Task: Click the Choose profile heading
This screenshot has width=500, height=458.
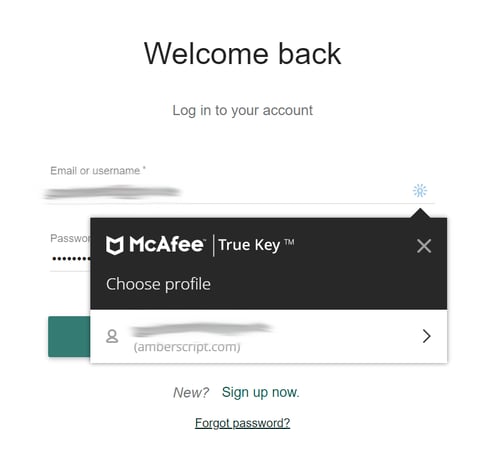Action: pos(158,284)
